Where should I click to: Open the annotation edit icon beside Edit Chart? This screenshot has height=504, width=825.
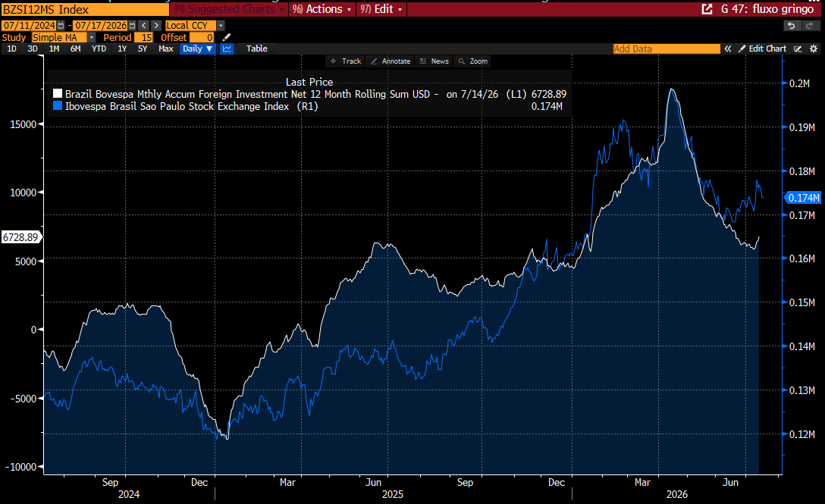[x=798, y=49]
